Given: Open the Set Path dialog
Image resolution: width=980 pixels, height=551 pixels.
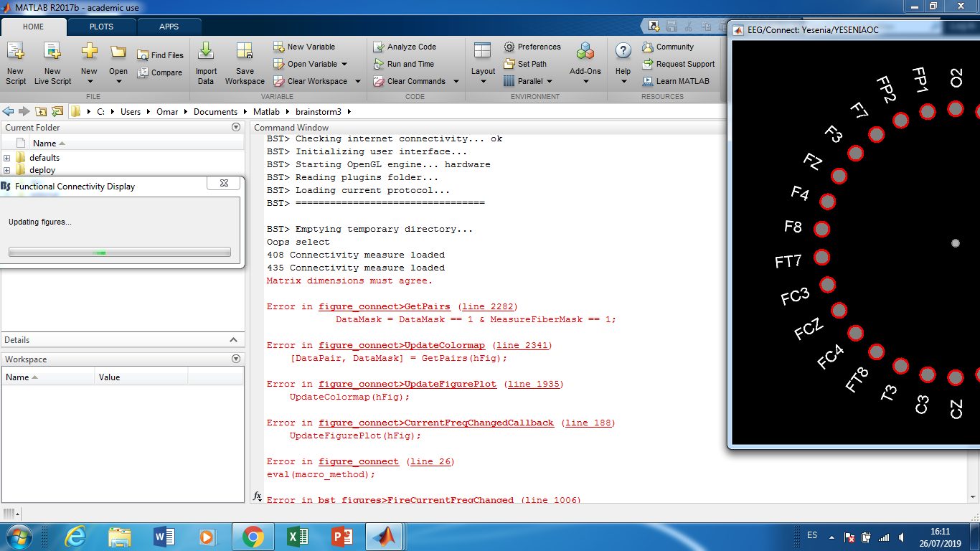Looking at the screenshot, I should click(x=525, y=64).
